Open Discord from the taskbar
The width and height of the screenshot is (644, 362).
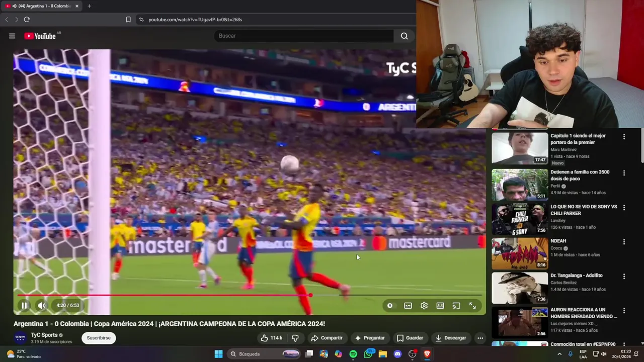tap(397, 354)
